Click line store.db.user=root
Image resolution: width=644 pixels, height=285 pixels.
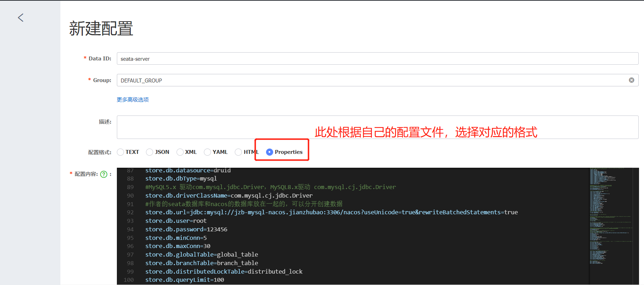coord(176,221)
